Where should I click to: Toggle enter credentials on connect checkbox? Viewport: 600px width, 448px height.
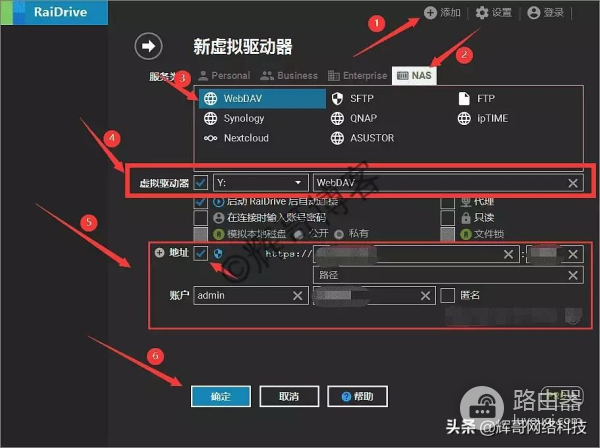click(201, 217)
